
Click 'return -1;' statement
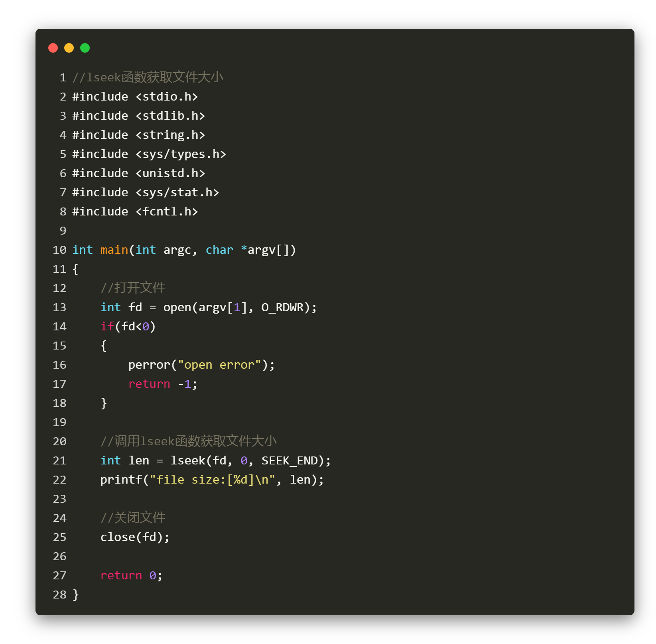pos(163,384)
